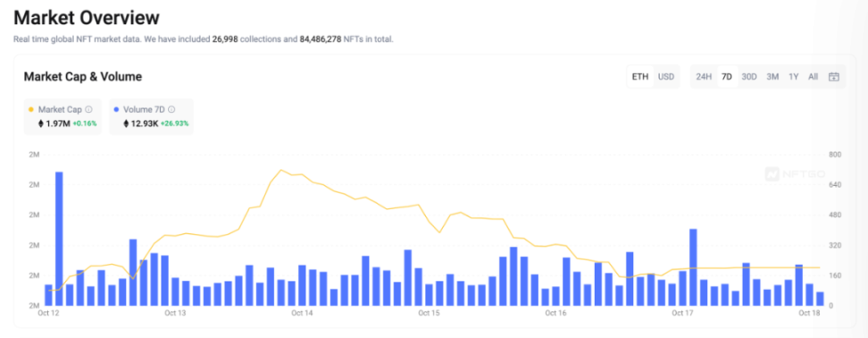The height and width of the screenshot is (338, 868).
Task: Open the custom date range calendar icon
Action: point(834,77)
